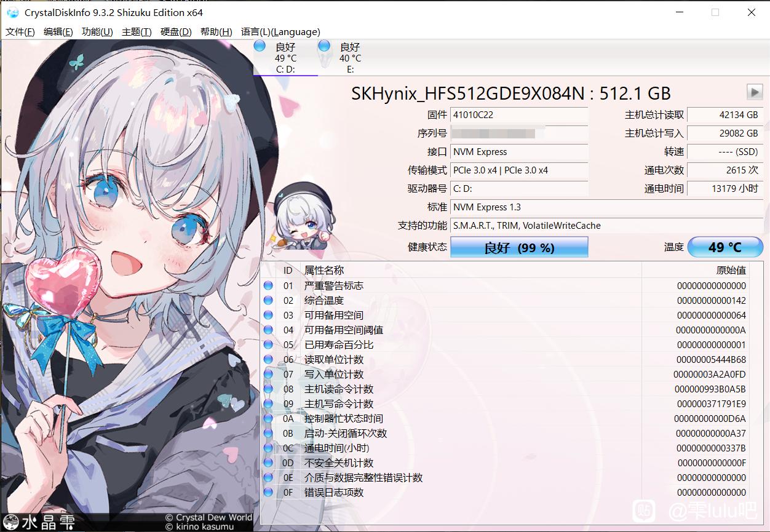Click the 标准 field NVM Express 1.3
The image size is (770, 532).
[606, 207]
